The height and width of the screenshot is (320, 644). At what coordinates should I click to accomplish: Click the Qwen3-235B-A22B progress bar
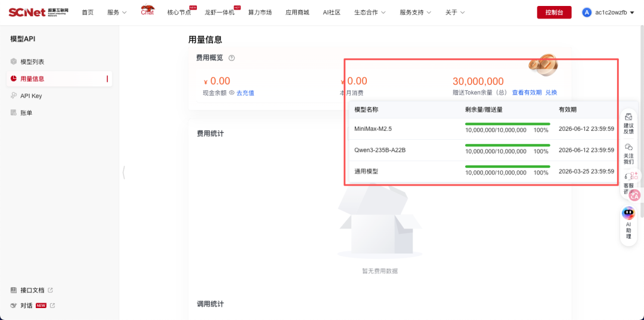[x=507, y=145]
